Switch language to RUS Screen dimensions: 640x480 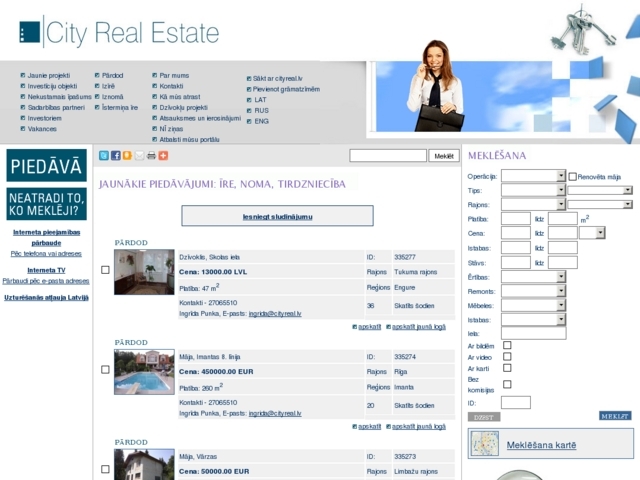tap(261, 111)
